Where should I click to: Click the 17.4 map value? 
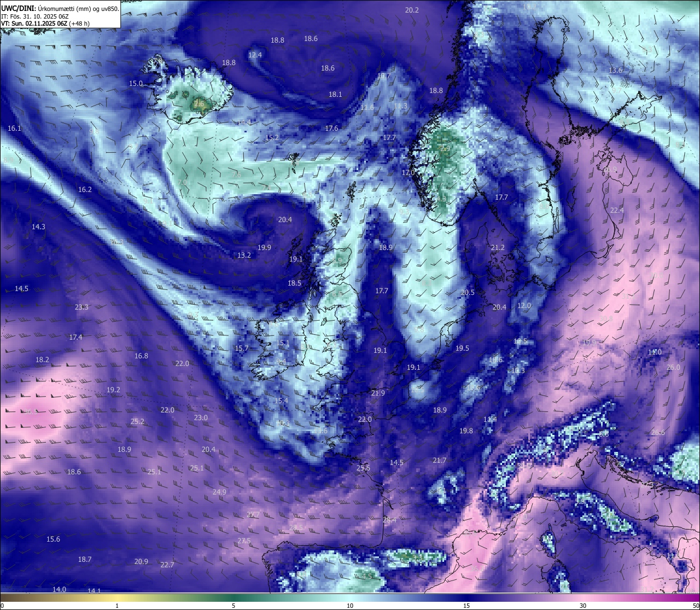(75, 338)
